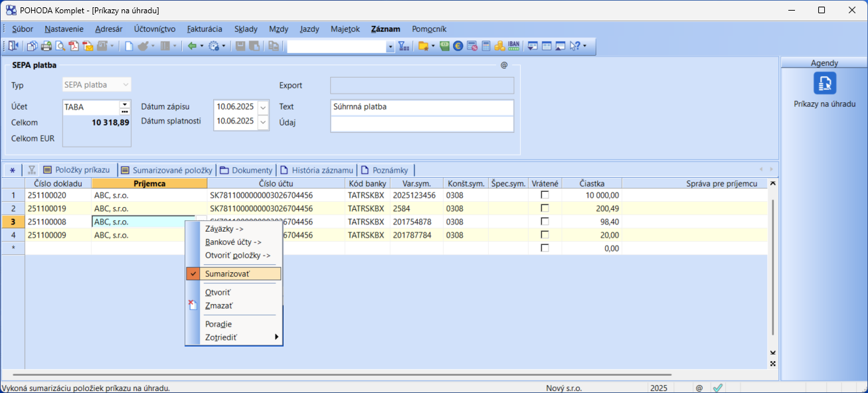The height and width of the screenshot is (393, 868).
Task: Click the IBAN icon in the toolbar
Action: [513, 46]
